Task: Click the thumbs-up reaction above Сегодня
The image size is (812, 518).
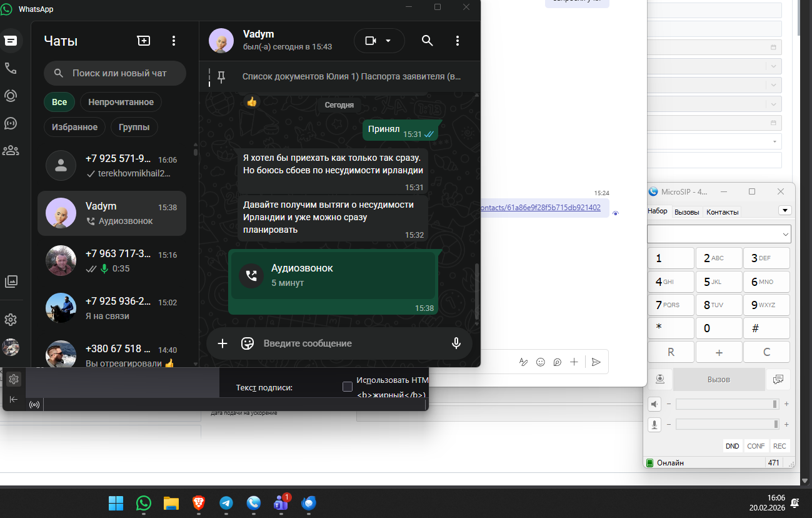Action: [x=251, y=101]
